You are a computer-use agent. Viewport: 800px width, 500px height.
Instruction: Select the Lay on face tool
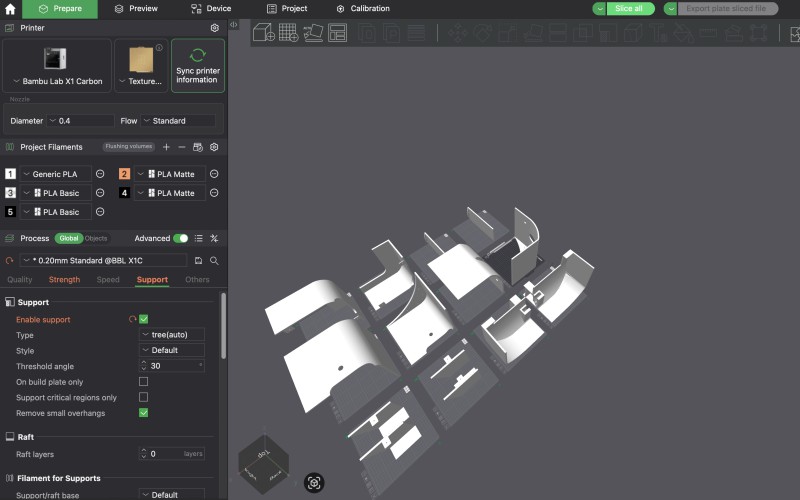(x=533, y=34)
